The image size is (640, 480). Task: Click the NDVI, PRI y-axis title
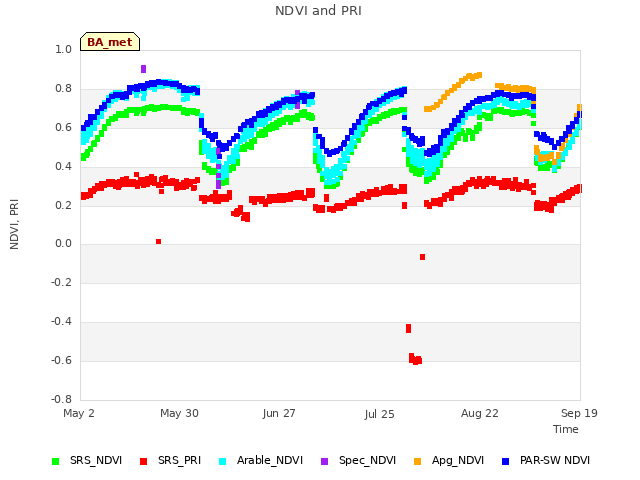(14, 224)
